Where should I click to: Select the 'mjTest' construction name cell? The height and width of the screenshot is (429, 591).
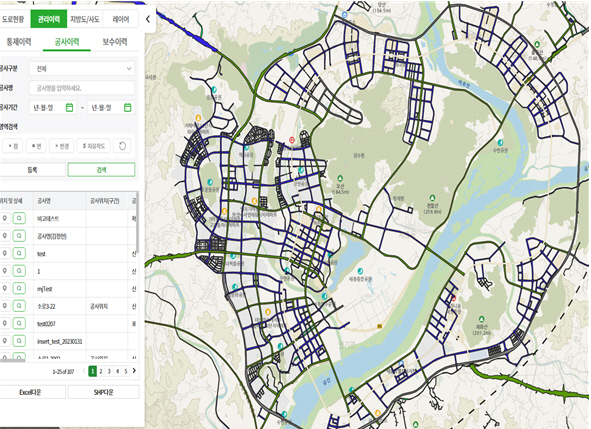[x=60, y=289]
